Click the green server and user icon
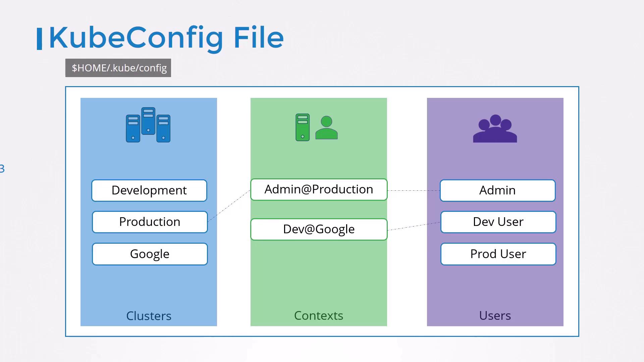Viewport: 644px width, 362px height. 316,127
